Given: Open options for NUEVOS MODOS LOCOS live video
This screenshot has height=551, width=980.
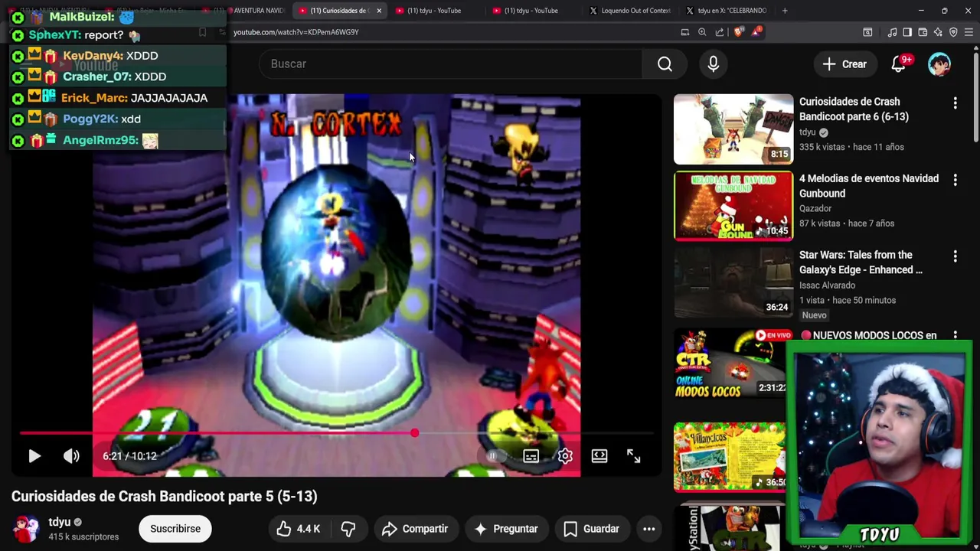Looking at the screenshot, I should tap(955, 336).
